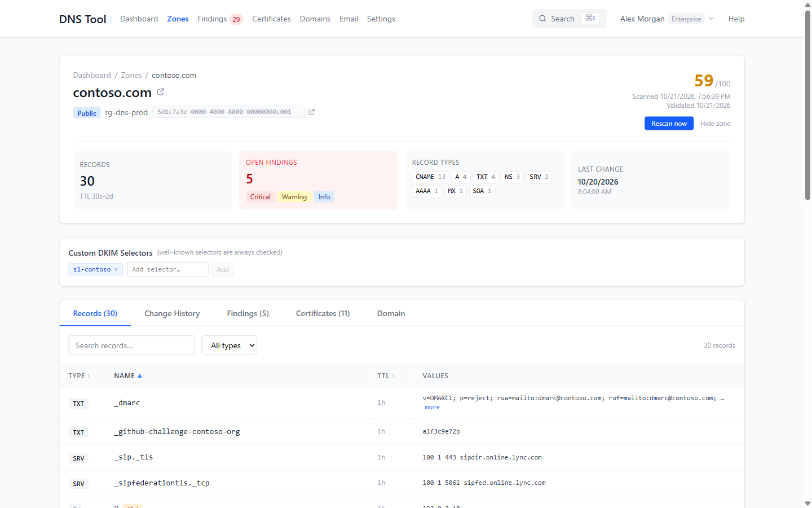Screen dimensions: 812x508
Task: Select the _sip._tls record name
Action: coord(134,457)
